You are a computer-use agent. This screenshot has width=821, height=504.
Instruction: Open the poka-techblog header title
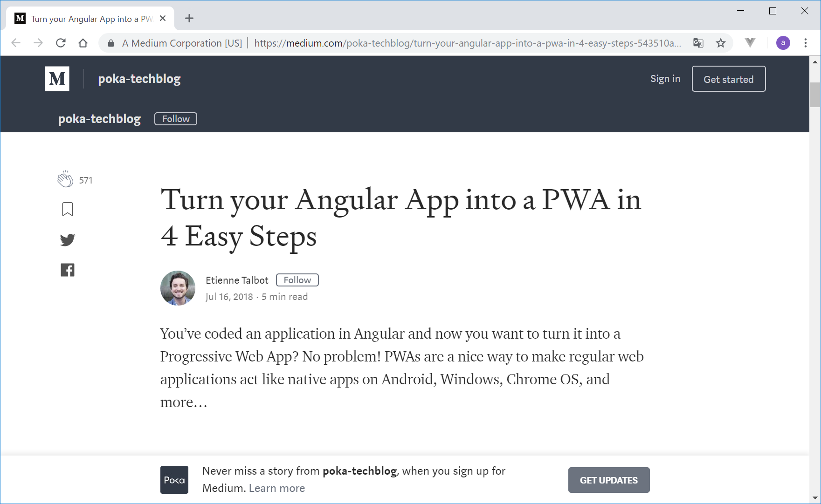(139, 79)
